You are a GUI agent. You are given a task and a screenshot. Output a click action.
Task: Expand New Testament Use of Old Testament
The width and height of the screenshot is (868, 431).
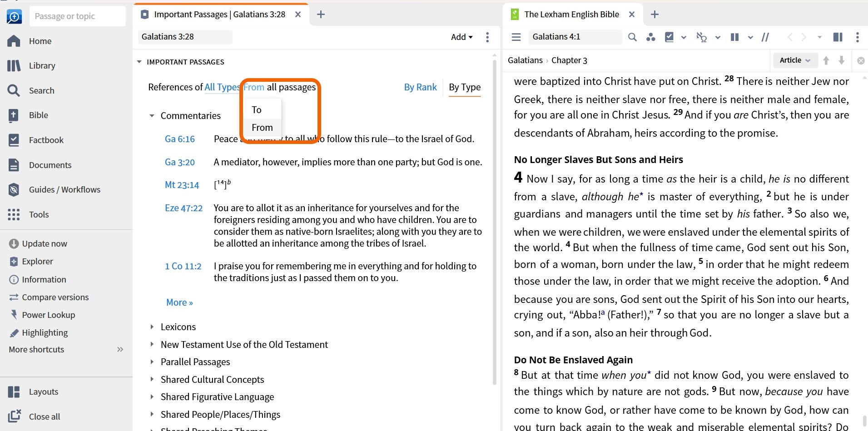click(152, 344)
